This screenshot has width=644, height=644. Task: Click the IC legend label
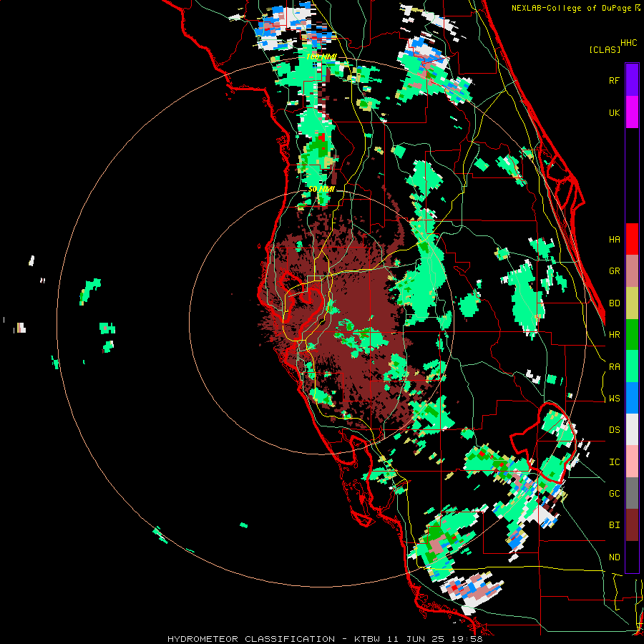coord(614,462)
